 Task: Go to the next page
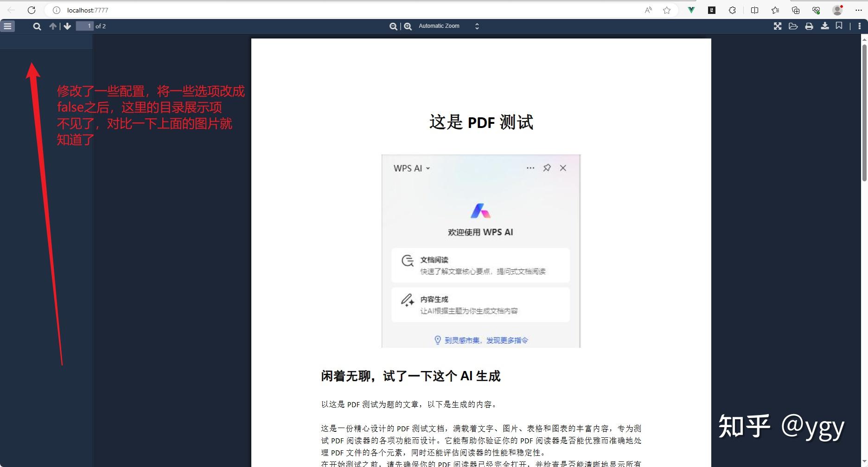click(x=67, y=26)
